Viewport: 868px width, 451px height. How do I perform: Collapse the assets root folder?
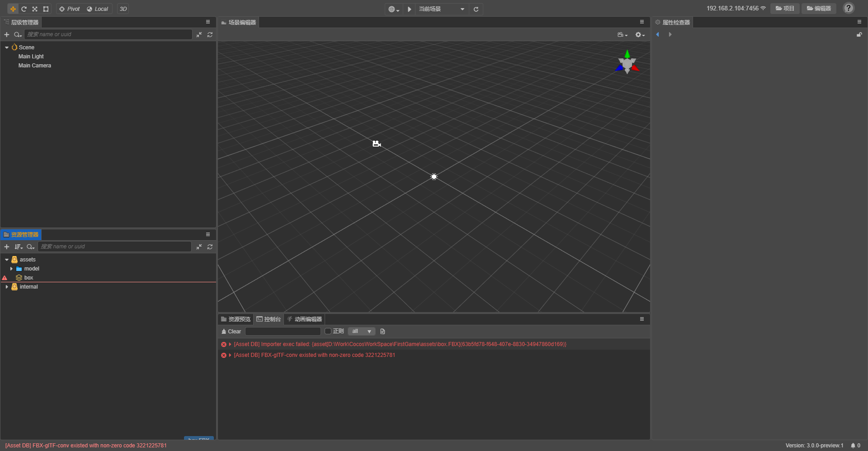tap(7, 260)
